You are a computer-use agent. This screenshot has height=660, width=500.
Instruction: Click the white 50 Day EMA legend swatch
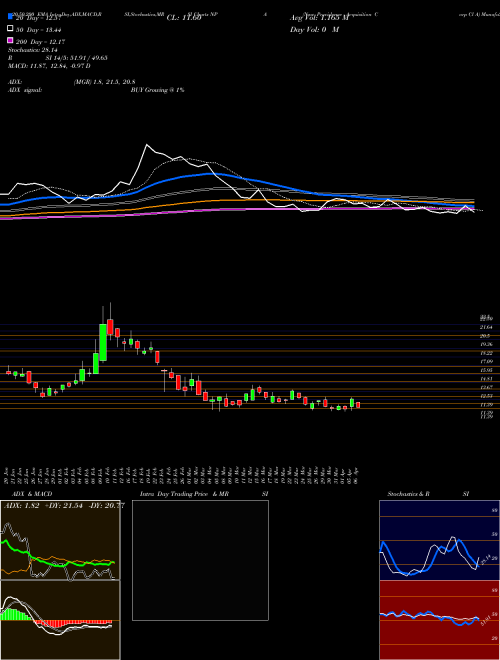point(10,29)
